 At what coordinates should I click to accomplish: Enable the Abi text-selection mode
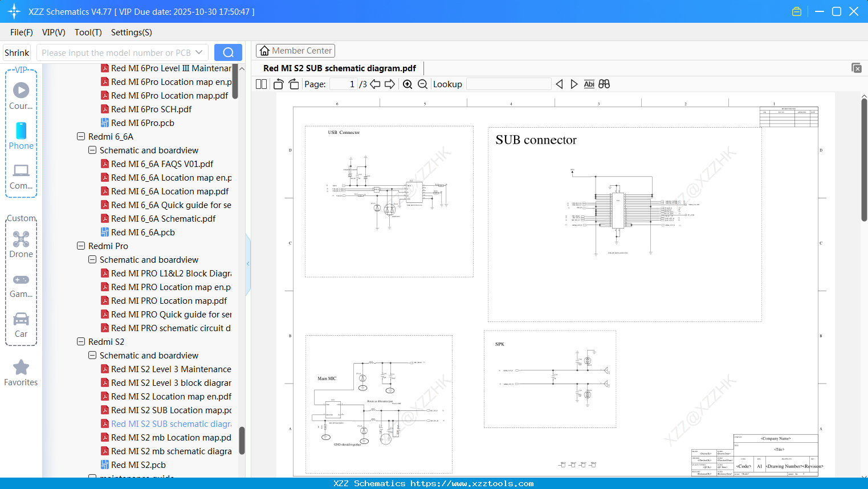(589, 84)
